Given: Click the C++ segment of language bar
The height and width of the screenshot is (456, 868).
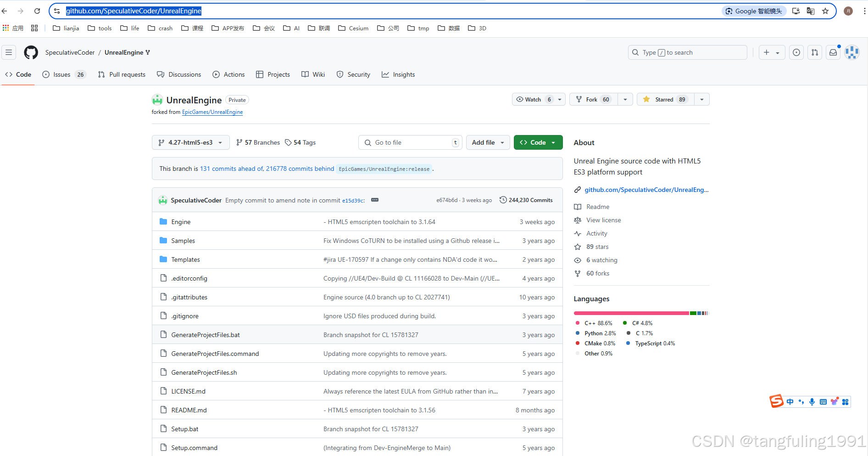Looking at the screenshot, I should [x=631, y=313].
